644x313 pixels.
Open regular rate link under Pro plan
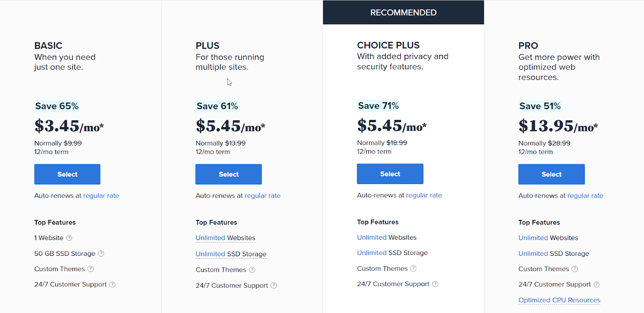coord(585,196)
